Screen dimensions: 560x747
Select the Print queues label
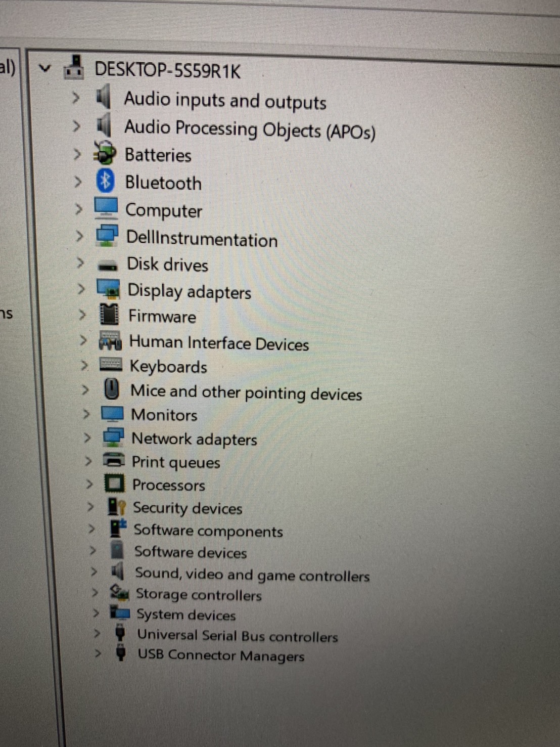176,462
